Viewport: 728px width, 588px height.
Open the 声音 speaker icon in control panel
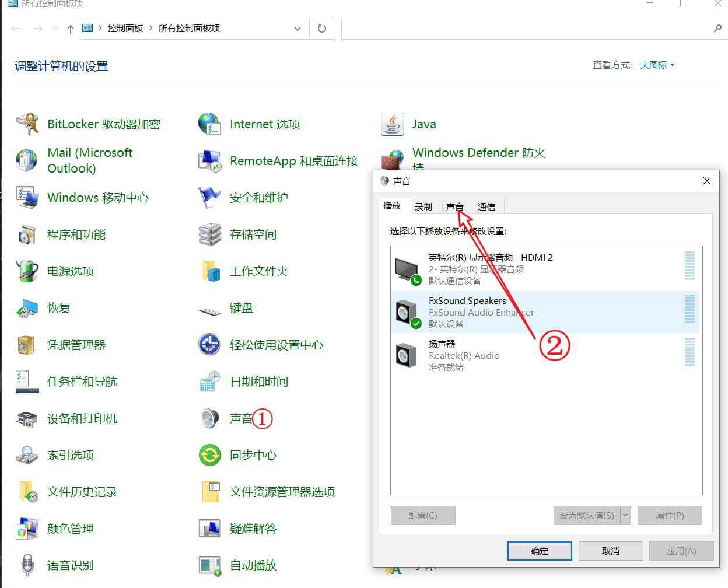pyautogui.click(x=209, y=418)
